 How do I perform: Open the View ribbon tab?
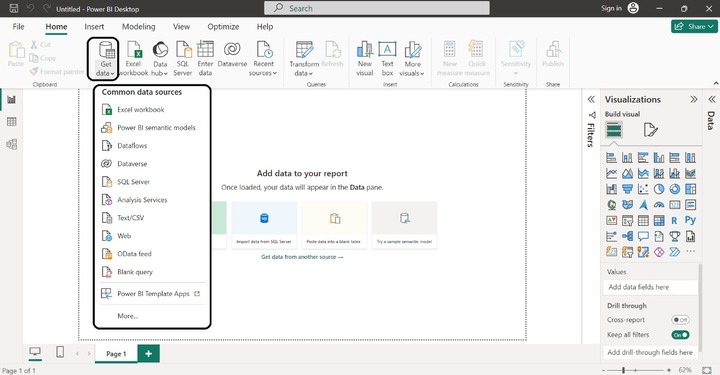tap(181, 27)
